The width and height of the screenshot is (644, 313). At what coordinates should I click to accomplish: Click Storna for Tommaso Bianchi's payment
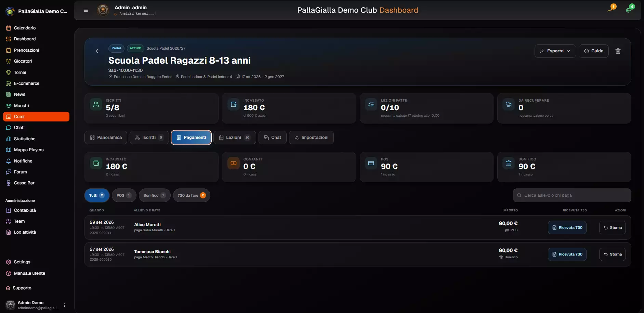tap(612, 254)
